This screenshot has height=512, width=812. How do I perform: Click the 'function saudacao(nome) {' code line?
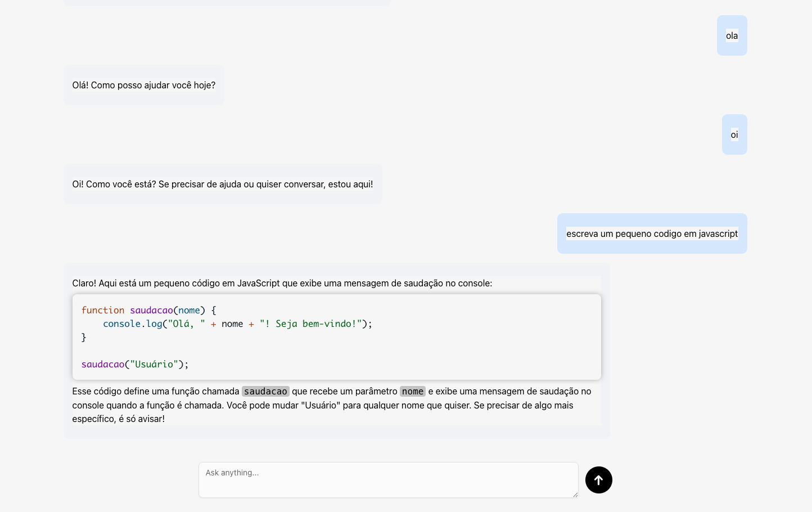tap(149, 310)
